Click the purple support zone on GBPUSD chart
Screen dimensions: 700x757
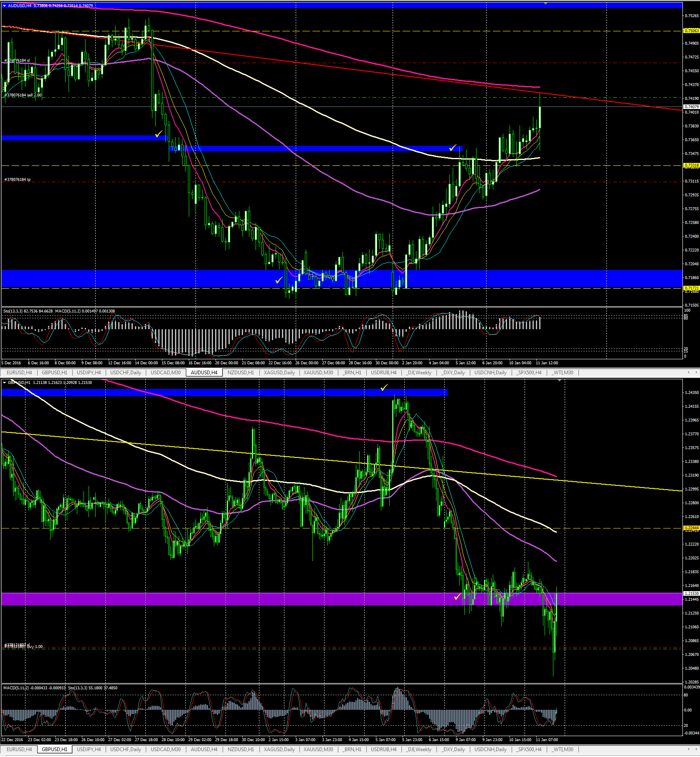coord(342,599)
